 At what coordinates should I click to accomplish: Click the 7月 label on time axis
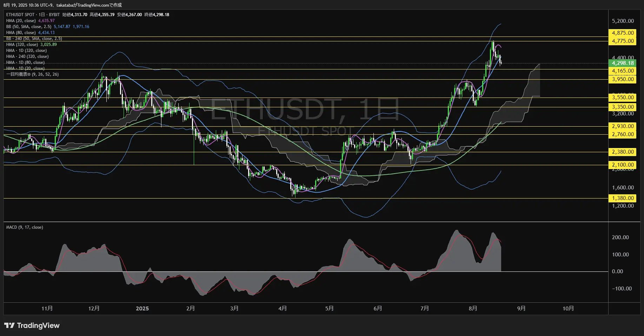click(425, 309)
